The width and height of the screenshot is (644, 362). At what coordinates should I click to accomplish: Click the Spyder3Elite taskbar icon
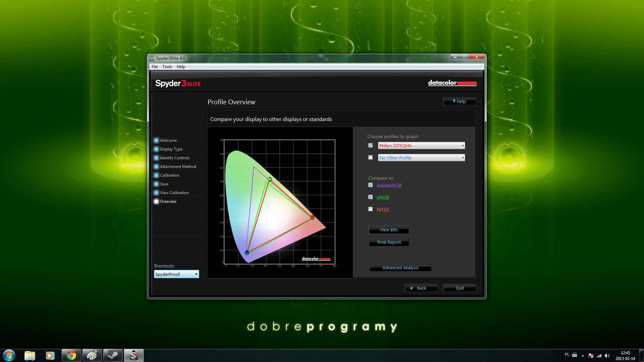coord(133,355)
